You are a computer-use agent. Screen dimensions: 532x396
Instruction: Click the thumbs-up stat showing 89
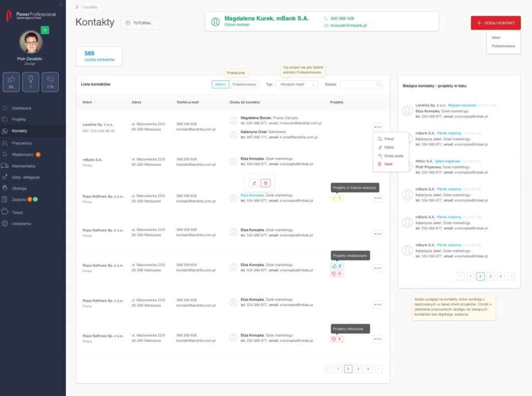11,81
